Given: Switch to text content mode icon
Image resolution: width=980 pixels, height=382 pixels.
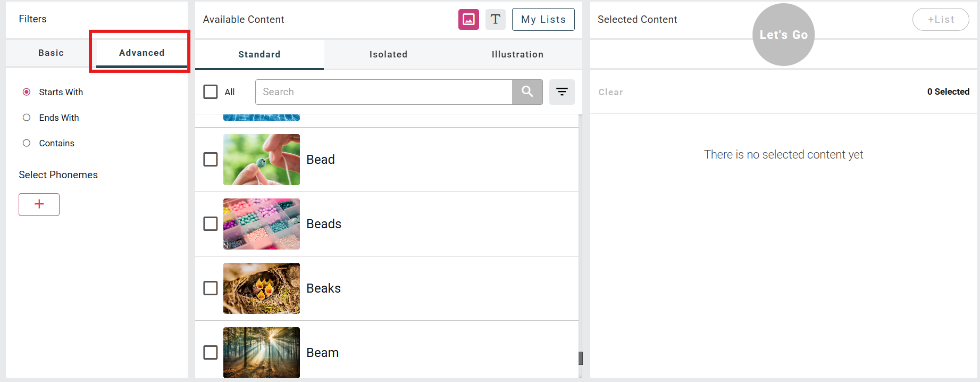Looking at the screenshot, I should tap(495, 20).
